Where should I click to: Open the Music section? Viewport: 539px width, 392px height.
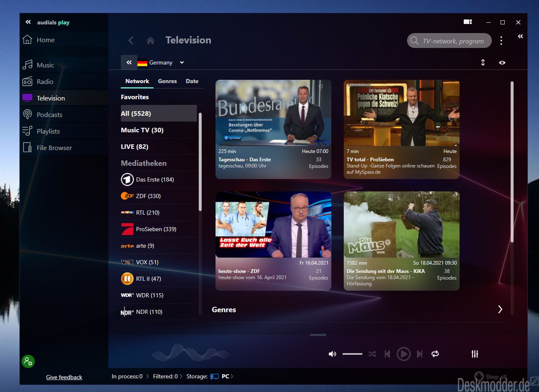coord(64,65)
